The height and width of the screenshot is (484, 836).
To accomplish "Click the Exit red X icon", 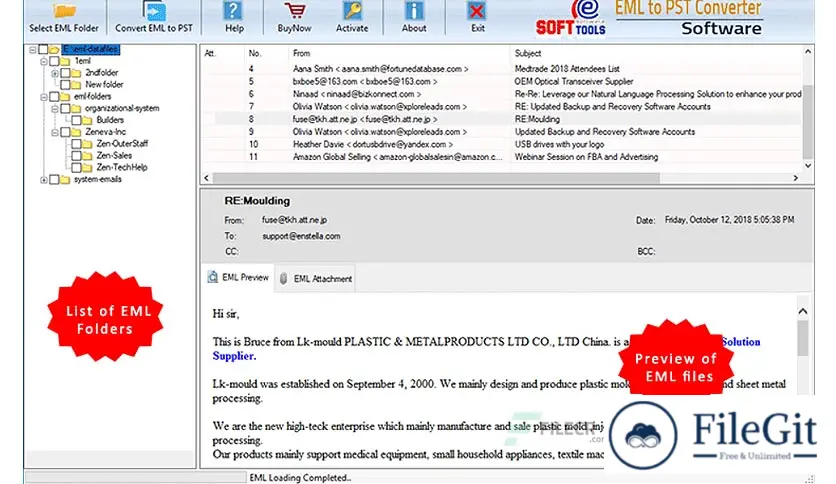I will 477,10.
